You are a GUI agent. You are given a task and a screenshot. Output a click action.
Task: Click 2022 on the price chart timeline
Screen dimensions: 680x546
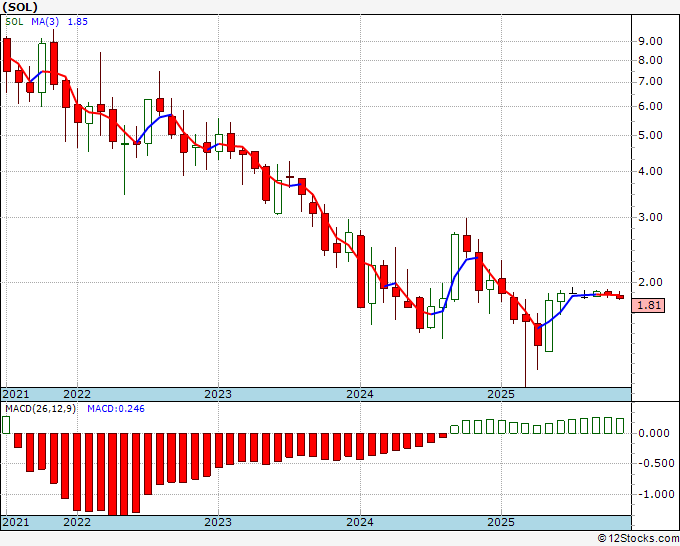77,394
